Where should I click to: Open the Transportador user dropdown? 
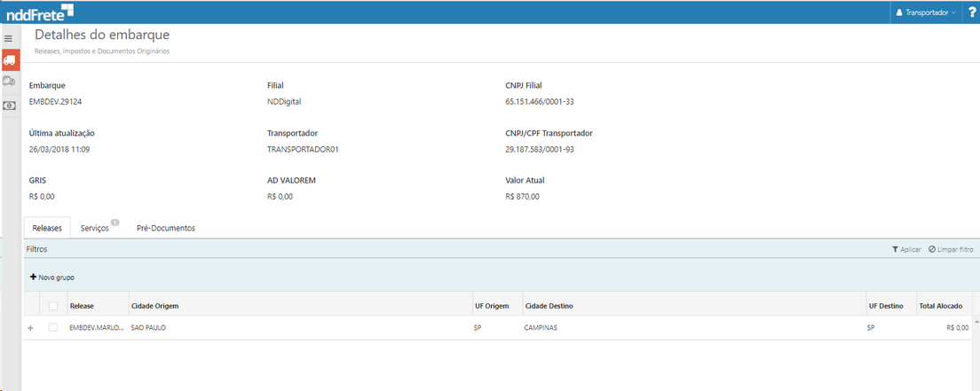[x=926, y=12]
